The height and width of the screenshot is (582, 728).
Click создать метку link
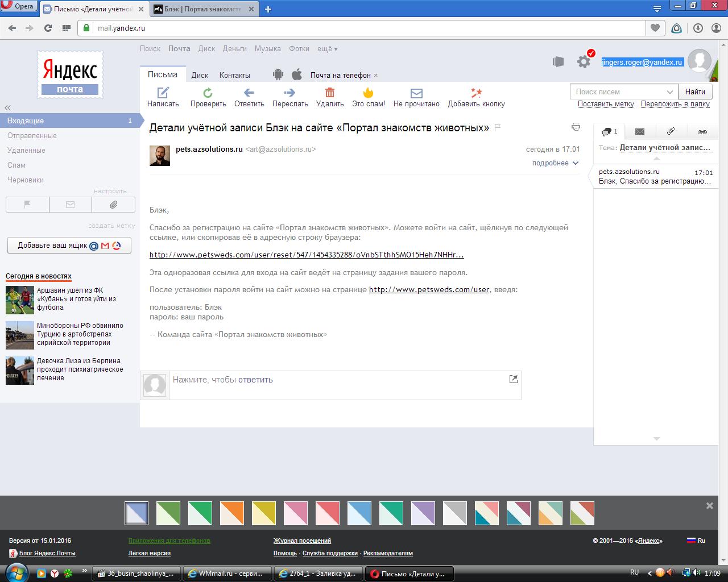[111, 226]
